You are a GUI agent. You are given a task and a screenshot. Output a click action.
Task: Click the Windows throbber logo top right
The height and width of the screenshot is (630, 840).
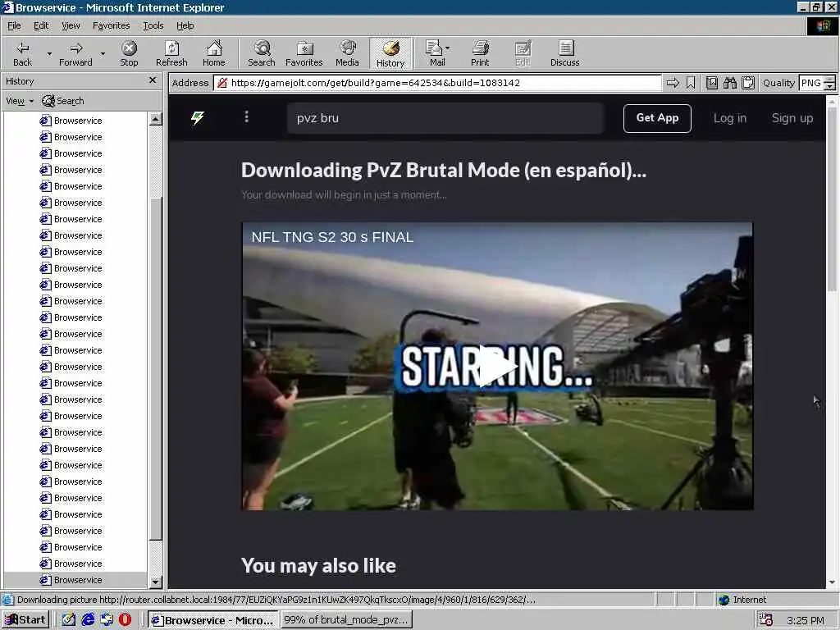[822, 25]
